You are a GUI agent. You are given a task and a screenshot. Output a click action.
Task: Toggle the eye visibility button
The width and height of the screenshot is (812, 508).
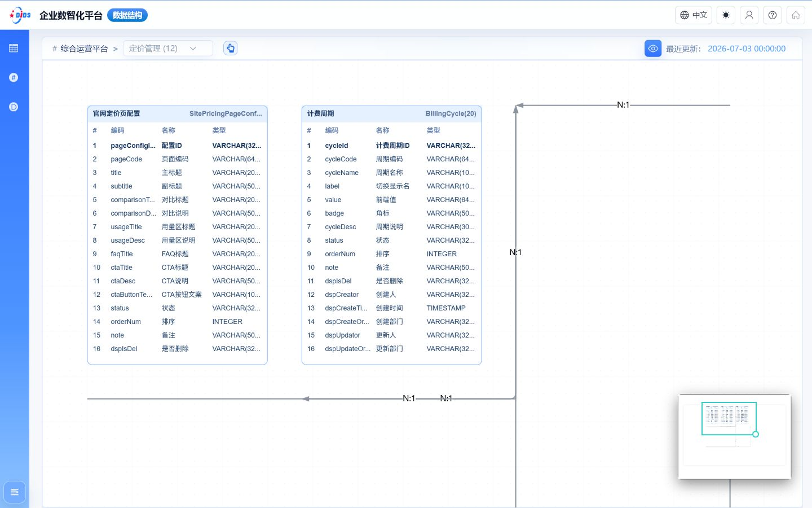tap(653, 49)
